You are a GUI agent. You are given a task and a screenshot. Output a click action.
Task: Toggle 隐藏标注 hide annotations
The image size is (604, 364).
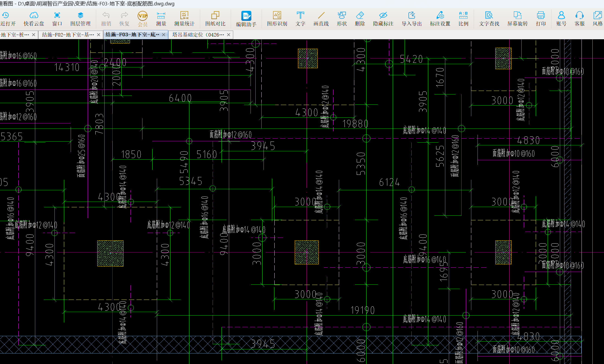[x=383, y=19]
